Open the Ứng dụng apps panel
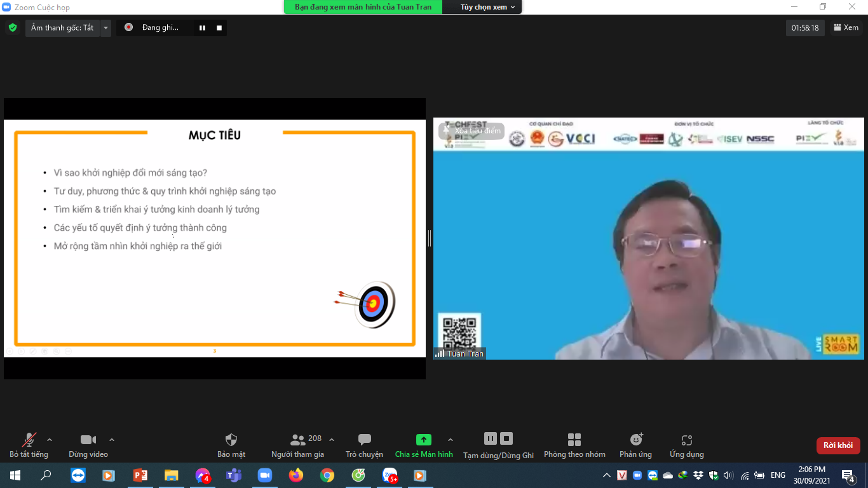 pos(686,445)
